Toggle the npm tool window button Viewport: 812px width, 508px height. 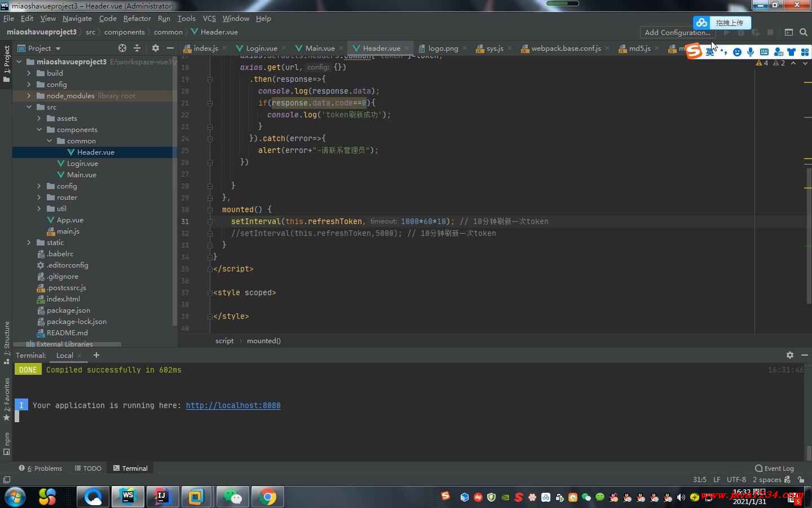click(7, 443)
